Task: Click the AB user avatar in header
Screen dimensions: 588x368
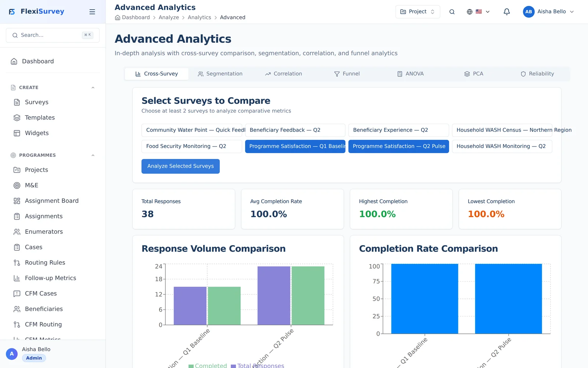Action: [529, 12]
